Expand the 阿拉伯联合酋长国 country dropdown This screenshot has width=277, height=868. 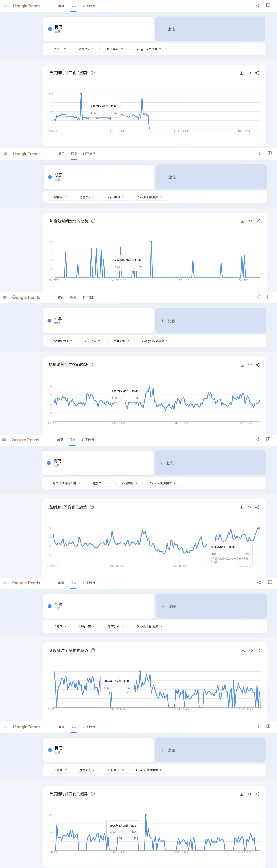pyautogui.click(x=66, y=483)
